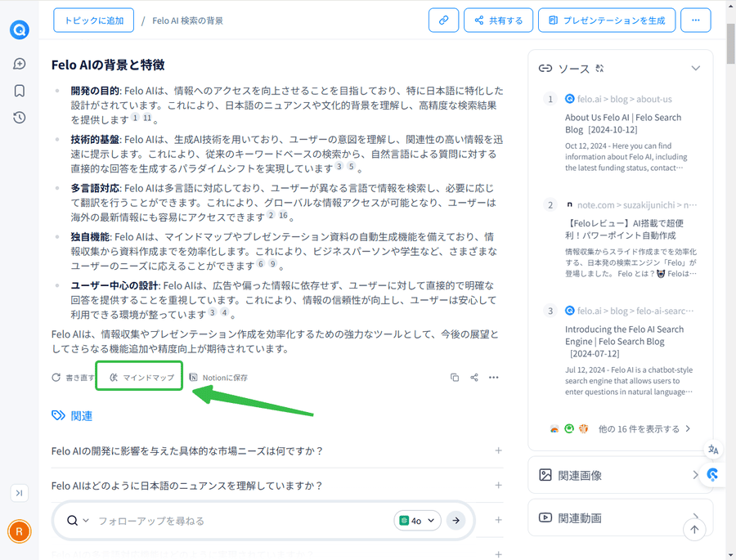Open the search mode dropdown by magnifier icon

tap(78, 521)
